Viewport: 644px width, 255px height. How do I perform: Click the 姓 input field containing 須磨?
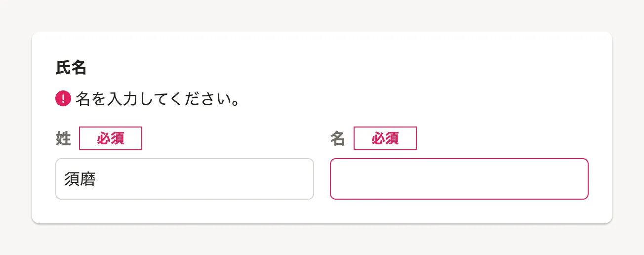(184, 179)
